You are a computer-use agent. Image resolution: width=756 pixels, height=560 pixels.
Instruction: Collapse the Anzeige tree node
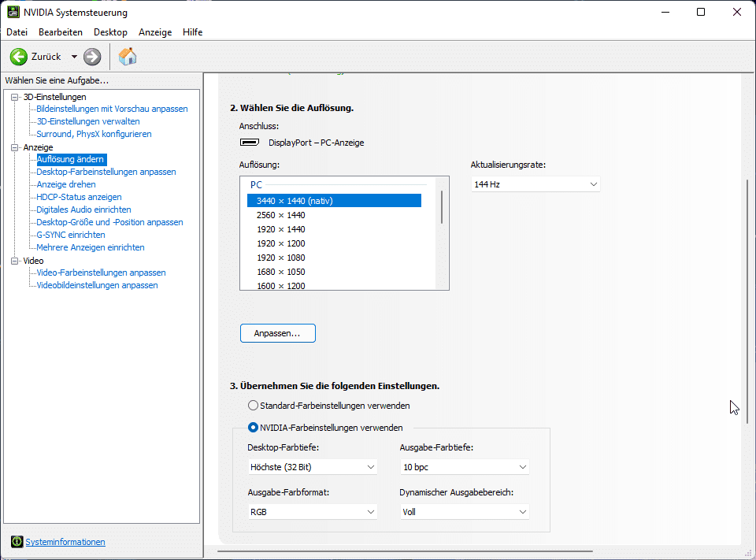[14, 147]
